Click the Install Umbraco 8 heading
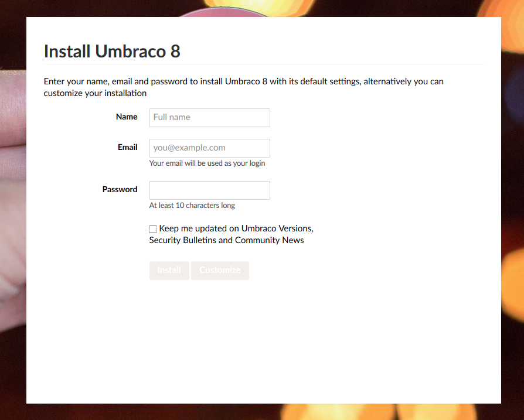Image resolution: width=524 pixels, height=420 pixels. (112, 52)
